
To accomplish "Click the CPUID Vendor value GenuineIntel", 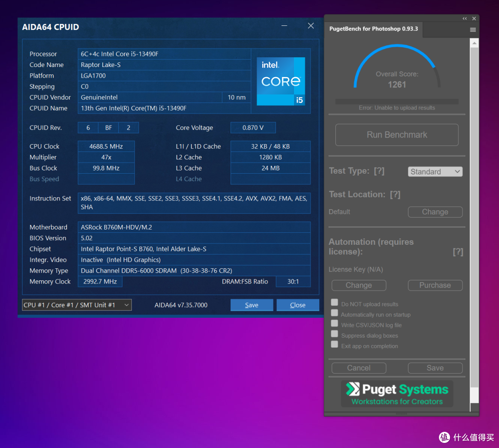I will 150,97.
